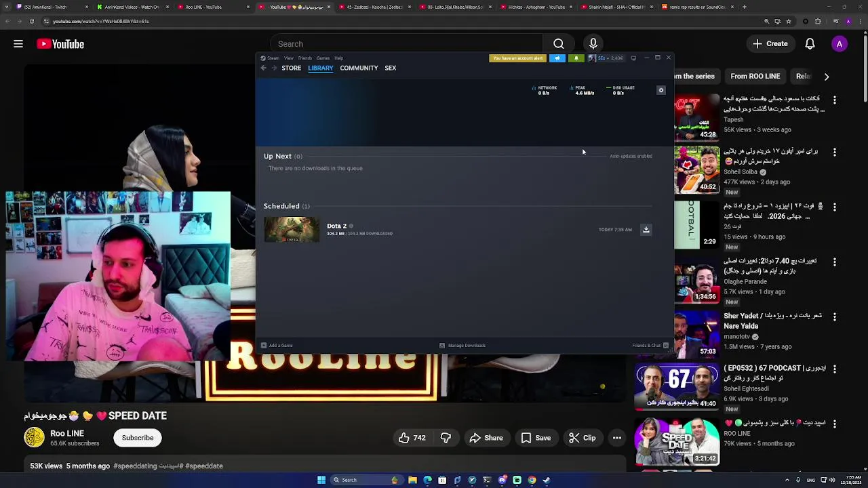Open the Friends menu in Steam
The image size is (868, 488).
click(305, 58)
